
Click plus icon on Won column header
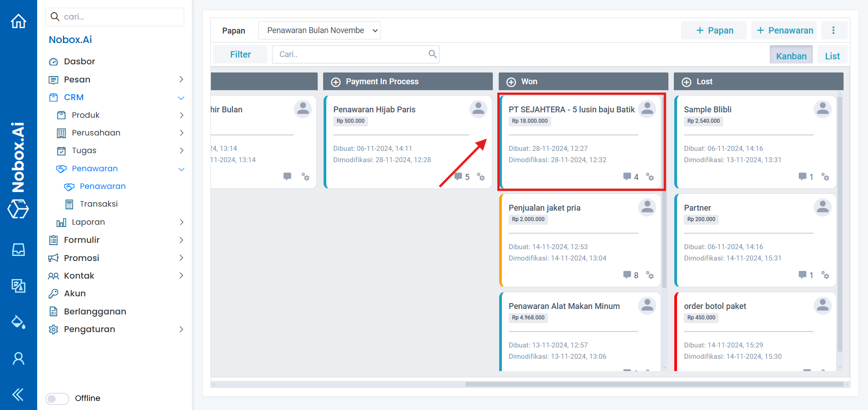click(511, 82)
